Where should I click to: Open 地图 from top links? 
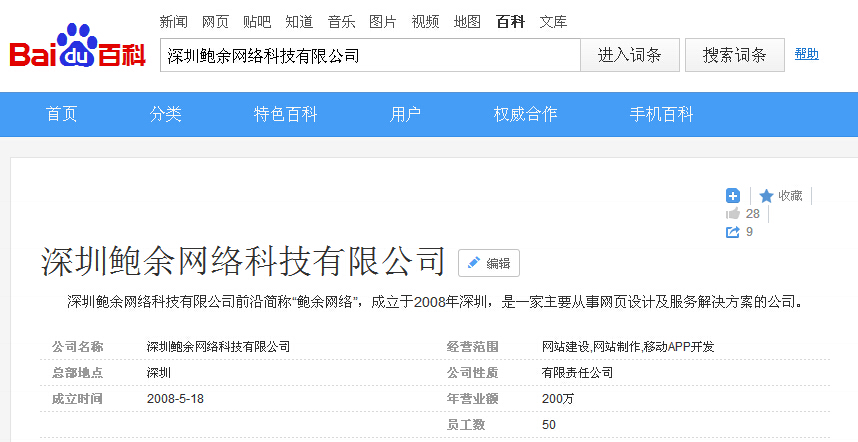point(467,22)
